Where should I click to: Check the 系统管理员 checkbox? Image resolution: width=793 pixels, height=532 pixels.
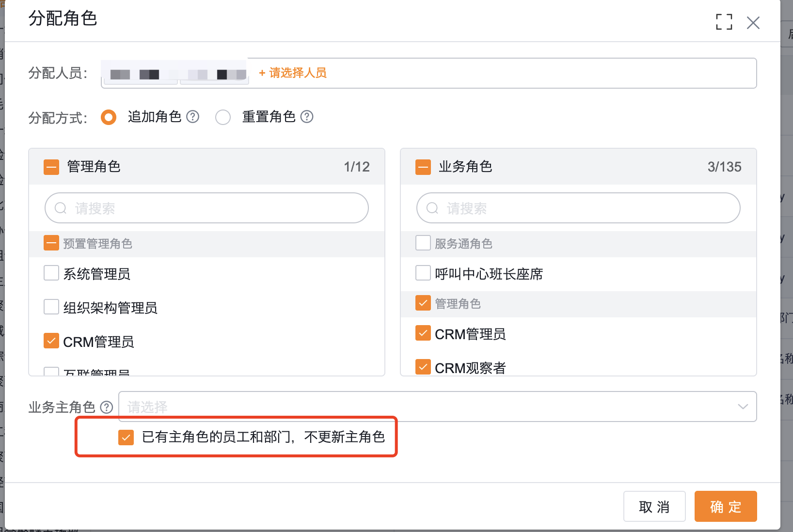[51, 273]
